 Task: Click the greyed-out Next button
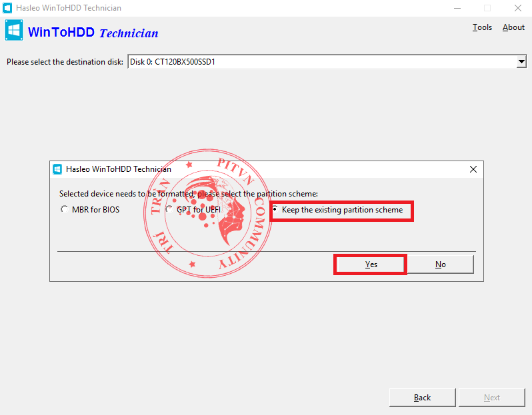(x=491, y=398)
